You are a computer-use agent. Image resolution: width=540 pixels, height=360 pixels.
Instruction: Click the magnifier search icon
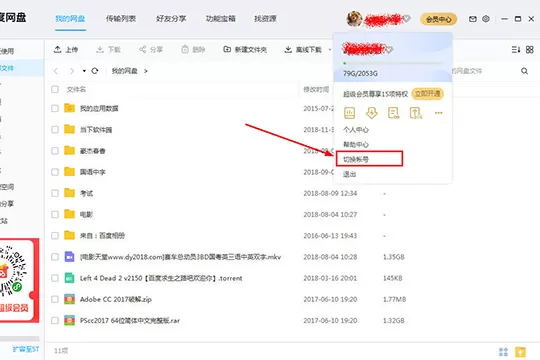pos(525,71)
